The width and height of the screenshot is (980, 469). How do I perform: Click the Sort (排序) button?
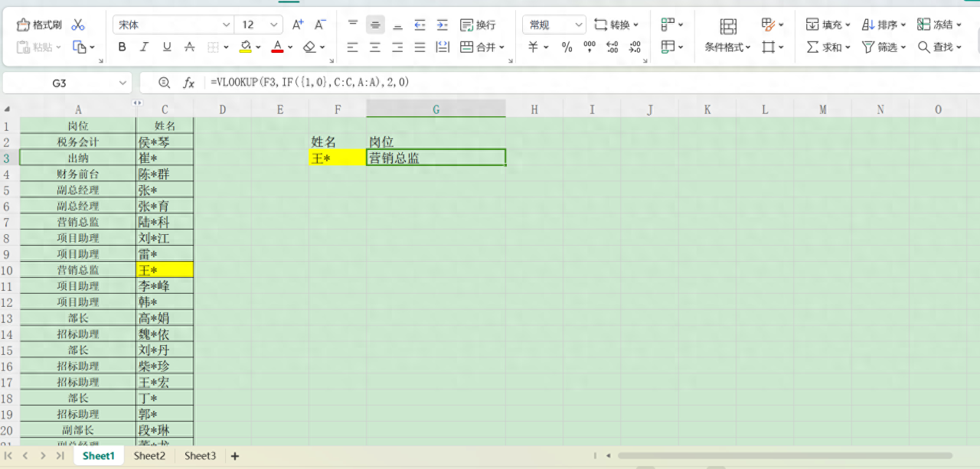[884, 24]
